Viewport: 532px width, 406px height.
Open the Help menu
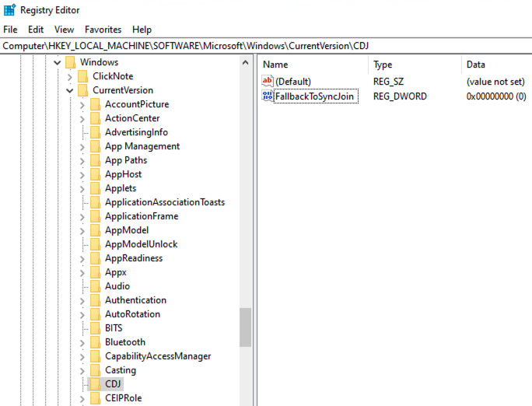click(142, 30)
